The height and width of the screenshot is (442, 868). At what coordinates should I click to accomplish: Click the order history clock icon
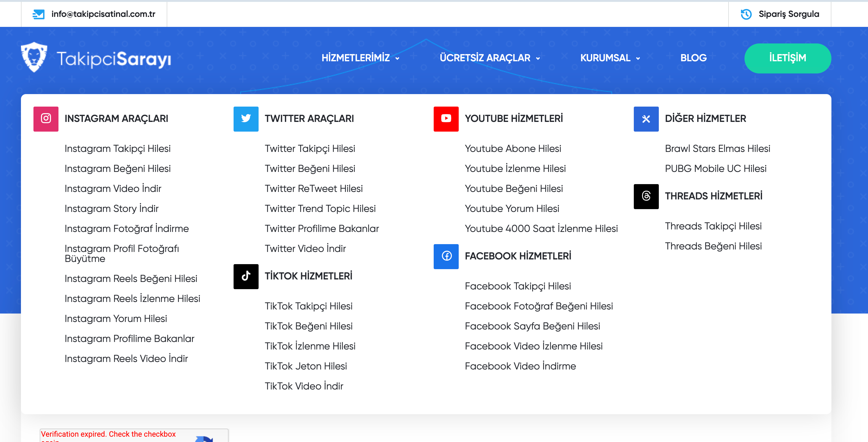click(746, 14)
